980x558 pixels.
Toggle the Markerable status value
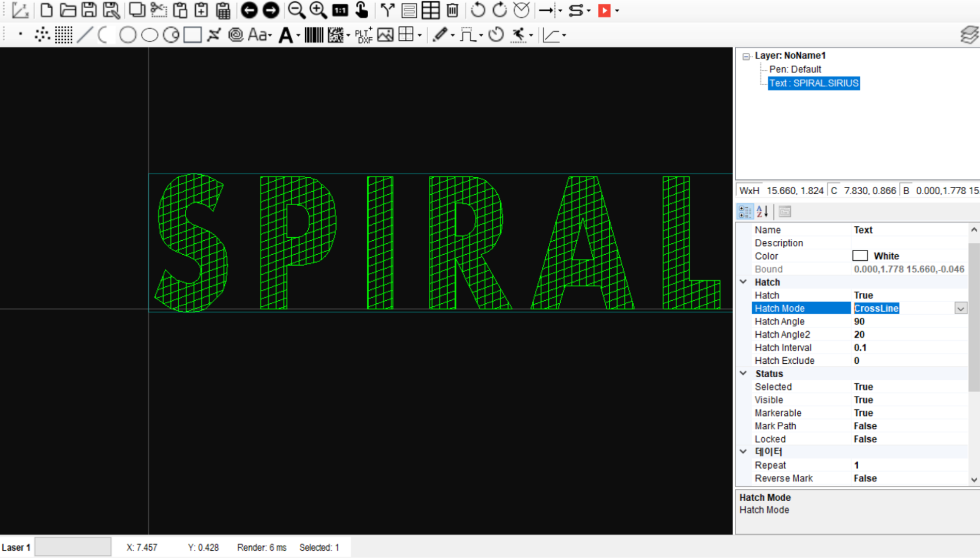(x=863, y=413)
